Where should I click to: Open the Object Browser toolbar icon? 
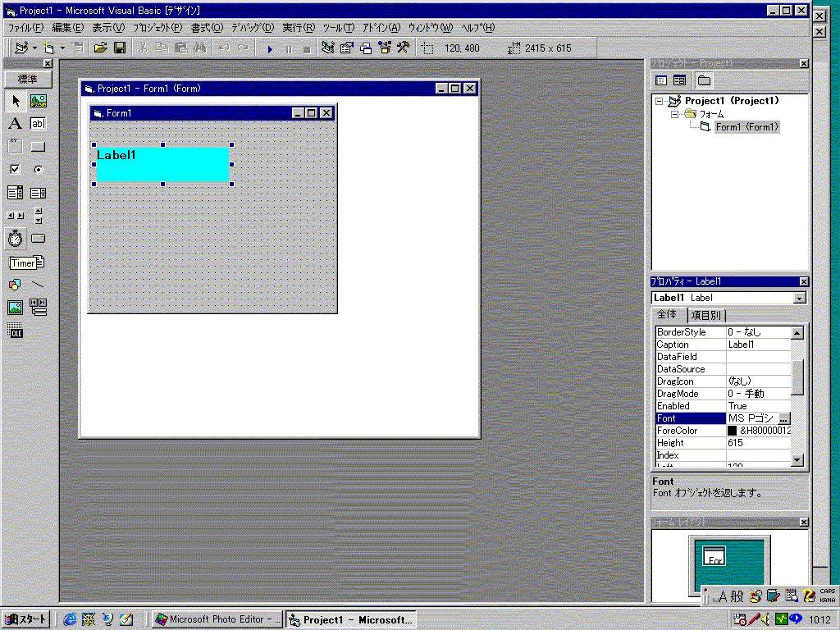pos(385,48)
